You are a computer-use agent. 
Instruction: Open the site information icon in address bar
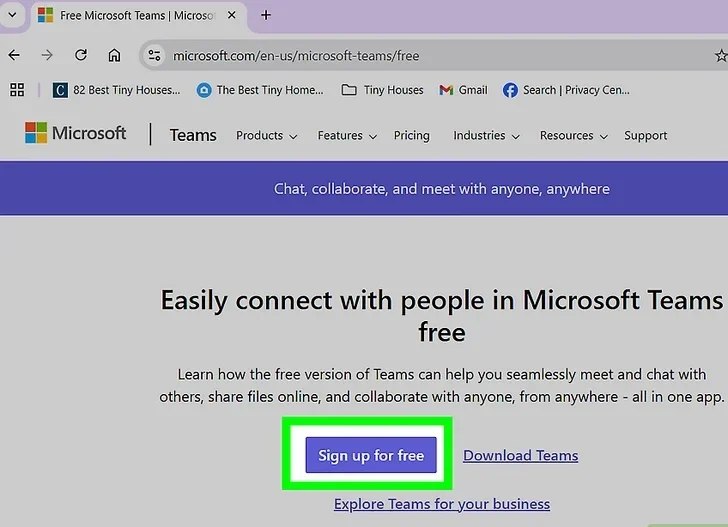(x=154, y=56)
